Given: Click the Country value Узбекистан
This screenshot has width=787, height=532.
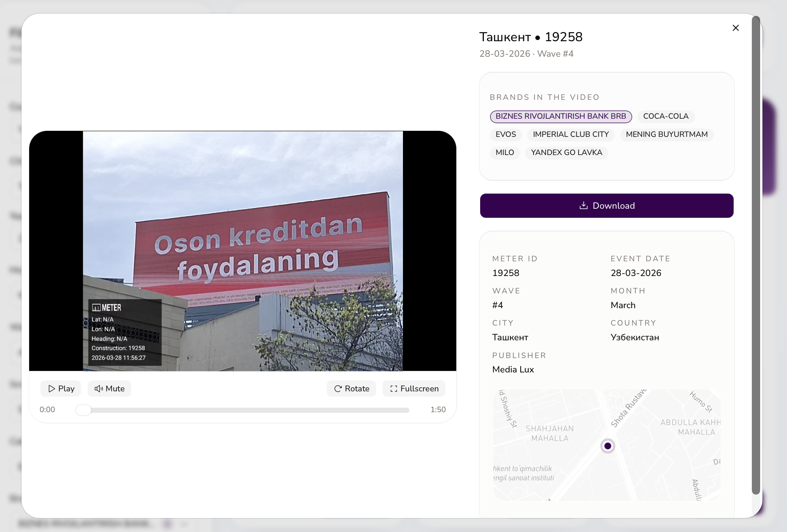Looking at the screenshot, I should (x=635, y=337).
